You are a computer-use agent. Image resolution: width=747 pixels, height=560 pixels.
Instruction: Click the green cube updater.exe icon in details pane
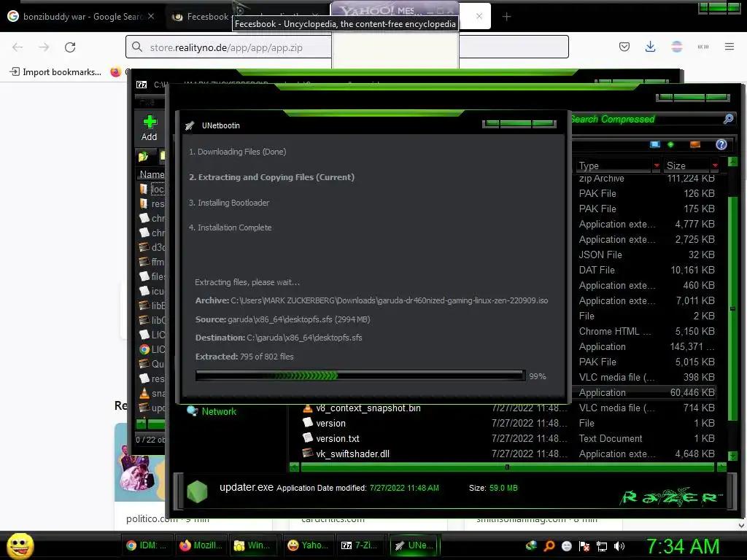click(197, 492)
